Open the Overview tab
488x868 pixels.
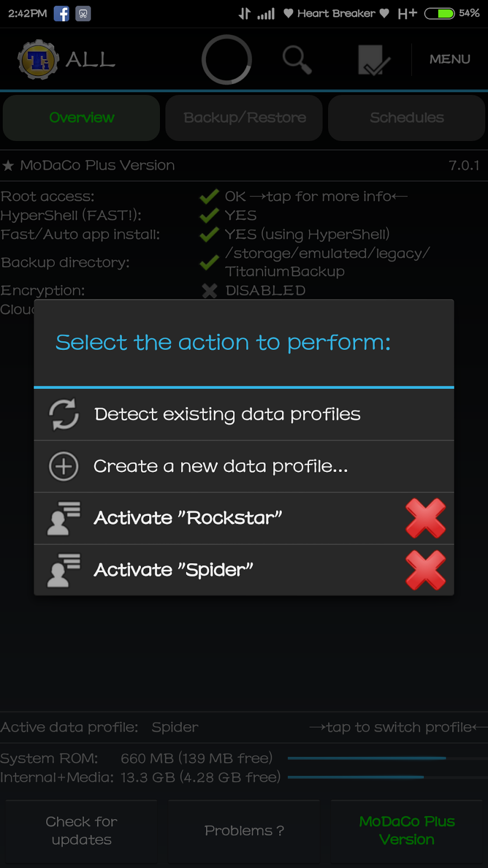81,118
